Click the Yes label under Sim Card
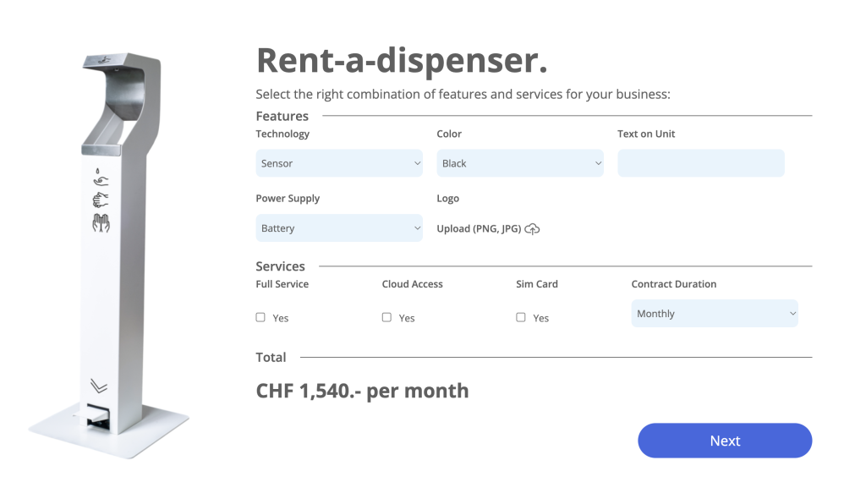866x504 pixels. (x=540, y=318)
